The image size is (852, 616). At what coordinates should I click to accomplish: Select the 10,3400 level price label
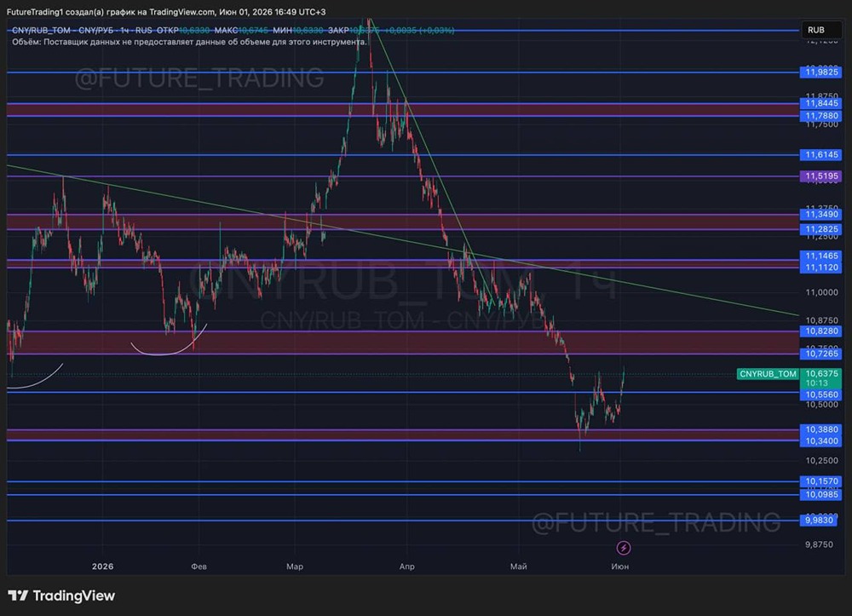coord(821,440)
